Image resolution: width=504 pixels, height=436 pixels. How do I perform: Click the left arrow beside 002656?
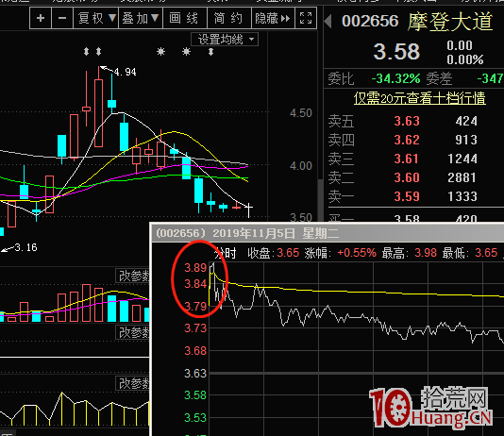[x=328, y=22]
